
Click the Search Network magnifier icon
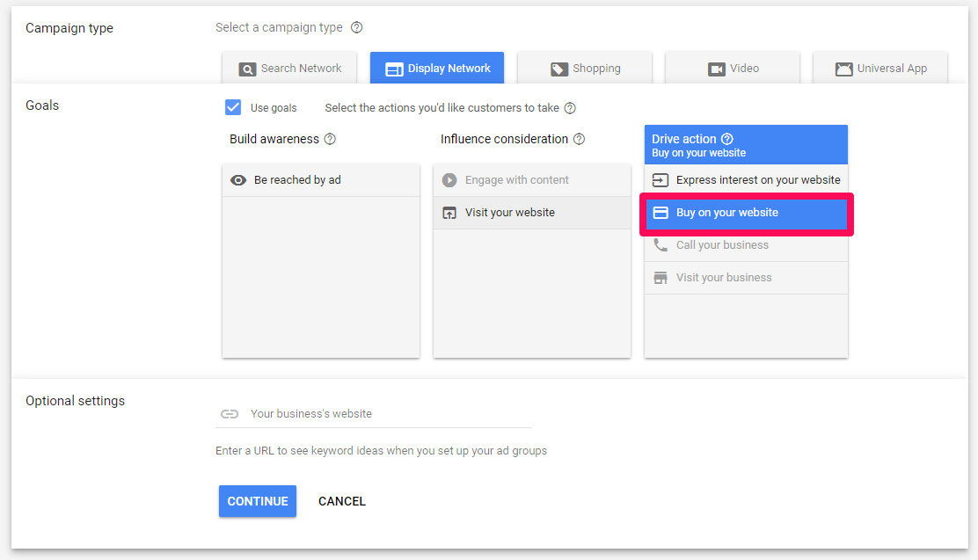[247, 69]
